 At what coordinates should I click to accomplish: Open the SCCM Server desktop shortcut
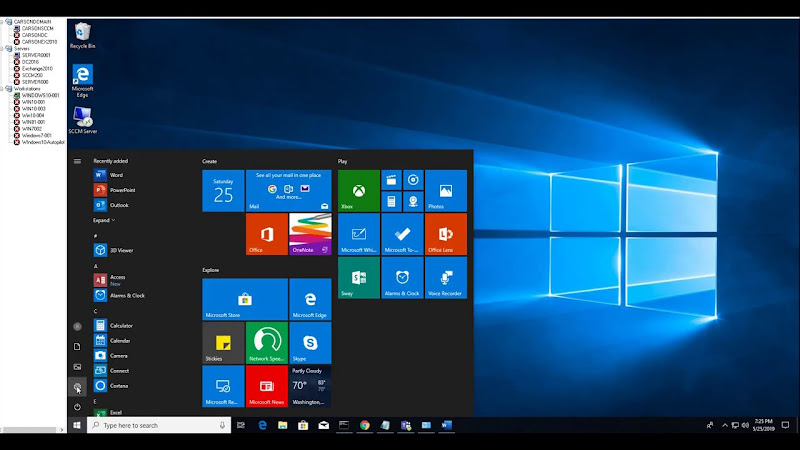pyautogui.click(x=82, y=120)
